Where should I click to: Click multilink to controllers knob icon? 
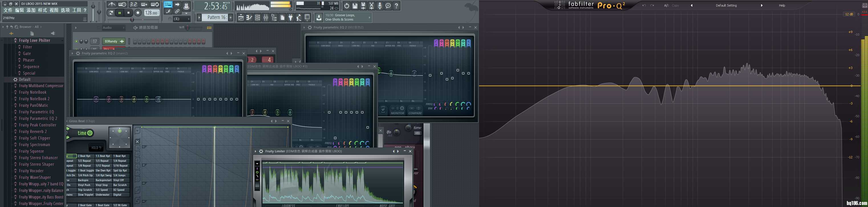pos(186,6)
